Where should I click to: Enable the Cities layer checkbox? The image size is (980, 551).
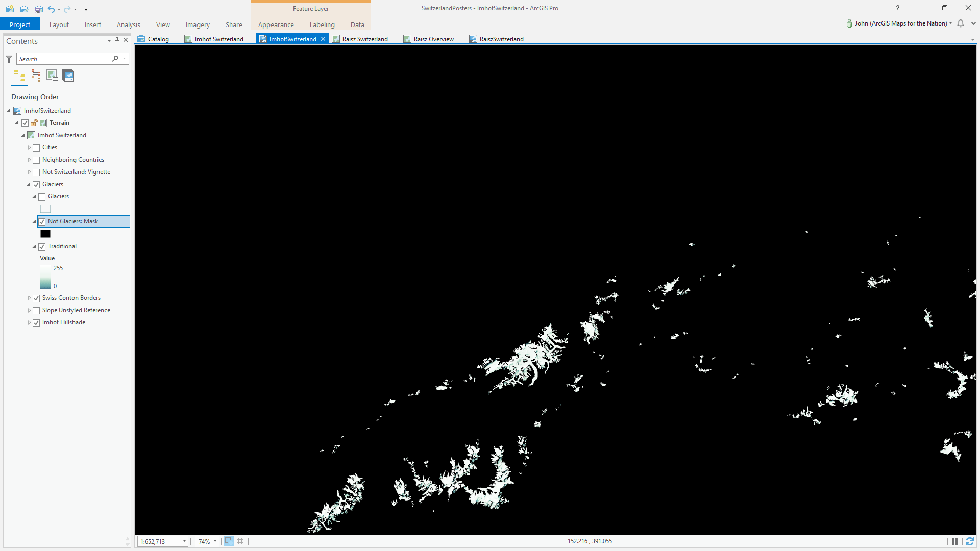(36, 148)
